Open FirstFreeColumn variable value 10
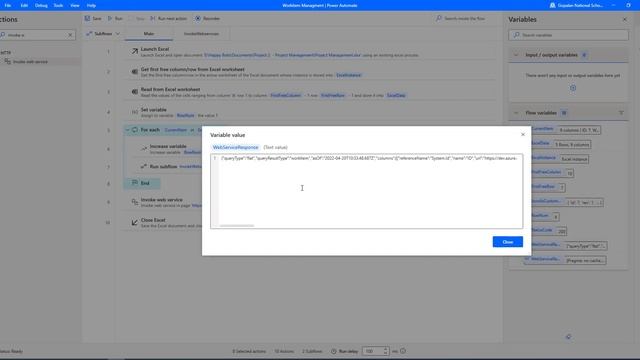The height and width of the screenshot is (360, 640). [569, 173]
